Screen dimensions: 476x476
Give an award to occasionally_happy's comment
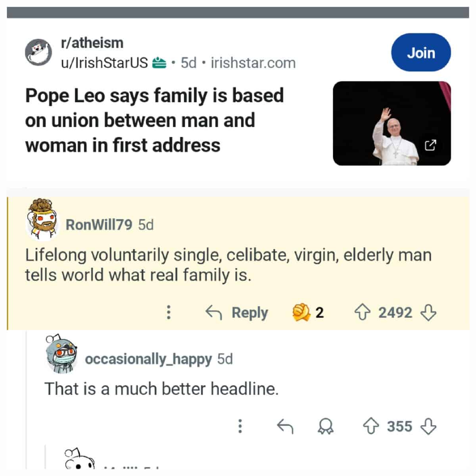click(x=326, y=427)
